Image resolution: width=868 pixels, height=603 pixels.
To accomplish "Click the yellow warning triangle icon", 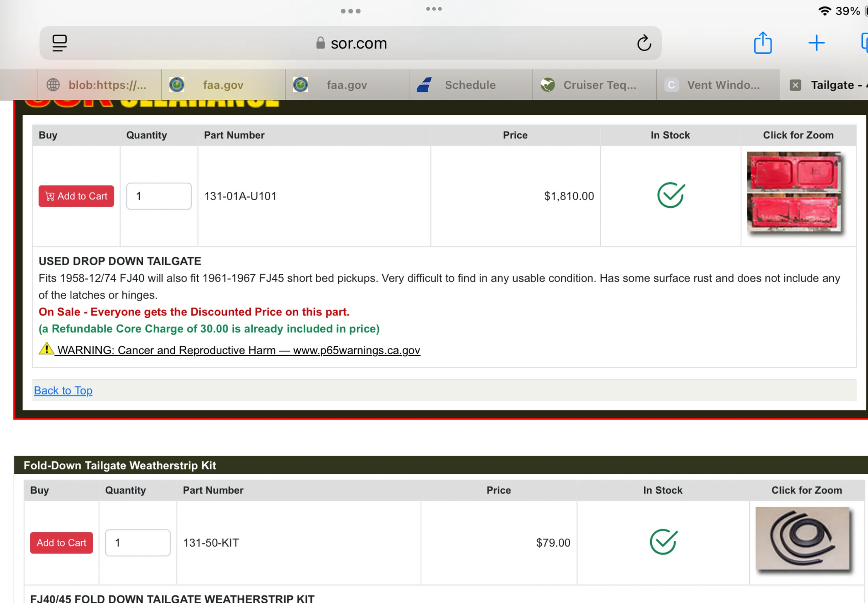I will [x=46, y=349].
